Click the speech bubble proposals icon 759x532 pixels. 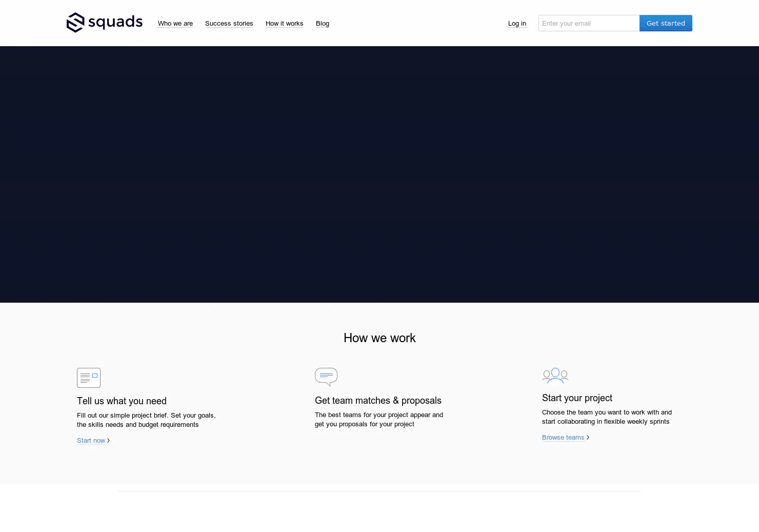coord(326,377)
